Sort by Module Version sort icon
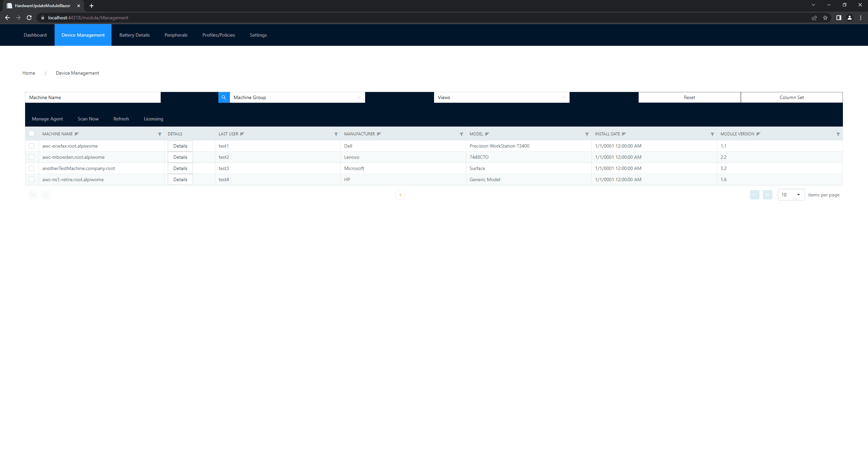The width and height of the screenshot is (868, 475). (758, 134)
